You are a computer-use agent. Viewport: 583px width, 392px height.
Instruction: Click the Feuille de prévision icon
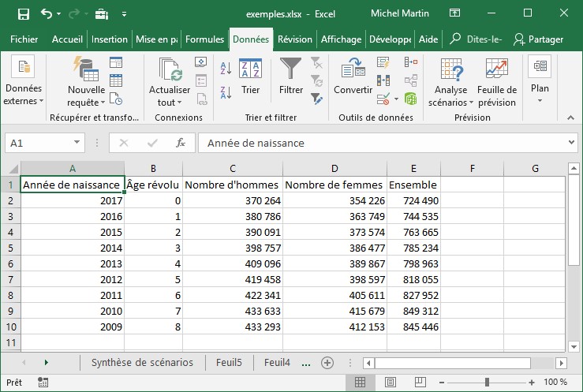496,70
